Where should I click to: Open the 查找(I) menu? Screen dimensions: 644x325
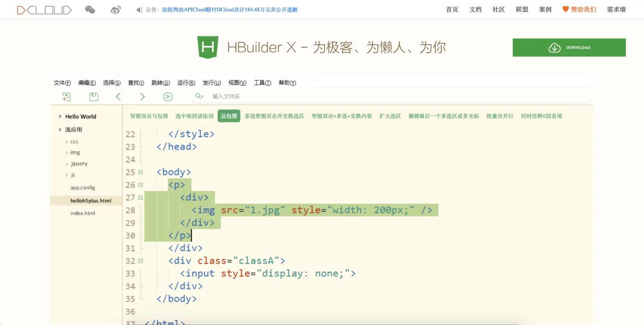(136, 83)
